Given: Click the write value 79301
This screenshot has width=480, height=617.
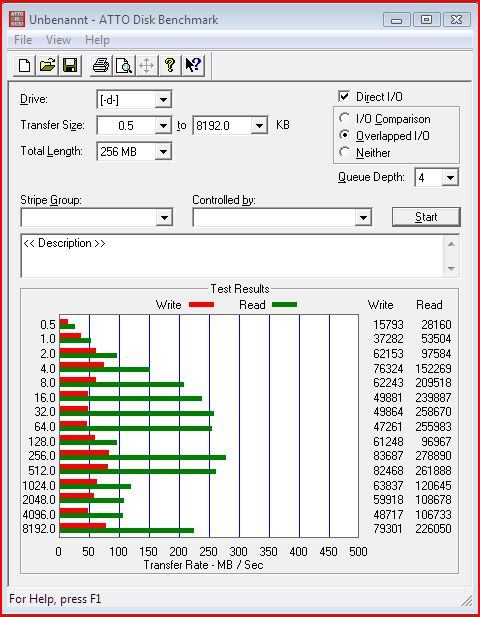Looking at the screenshot, I should coord(388,528).
